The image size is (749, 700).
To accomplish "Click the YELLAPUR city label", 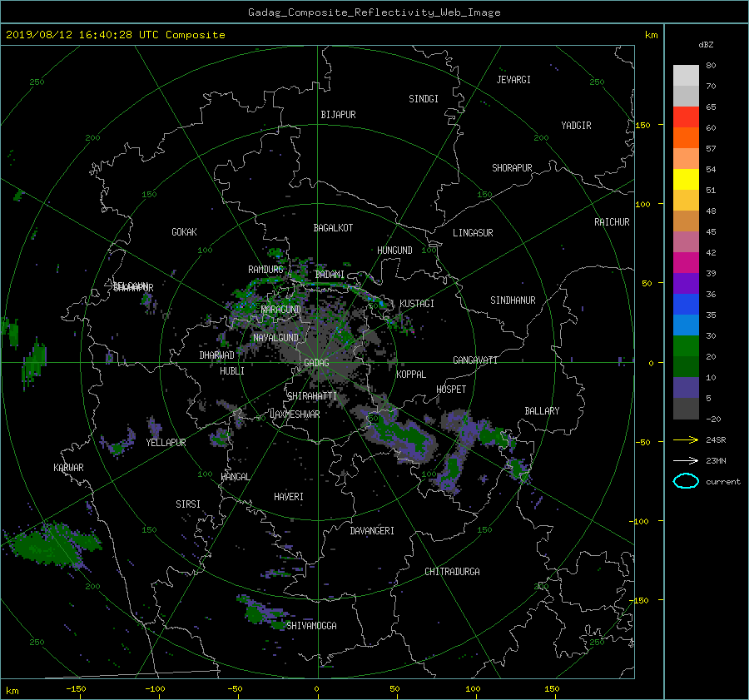I will click(x=166, y=443).
